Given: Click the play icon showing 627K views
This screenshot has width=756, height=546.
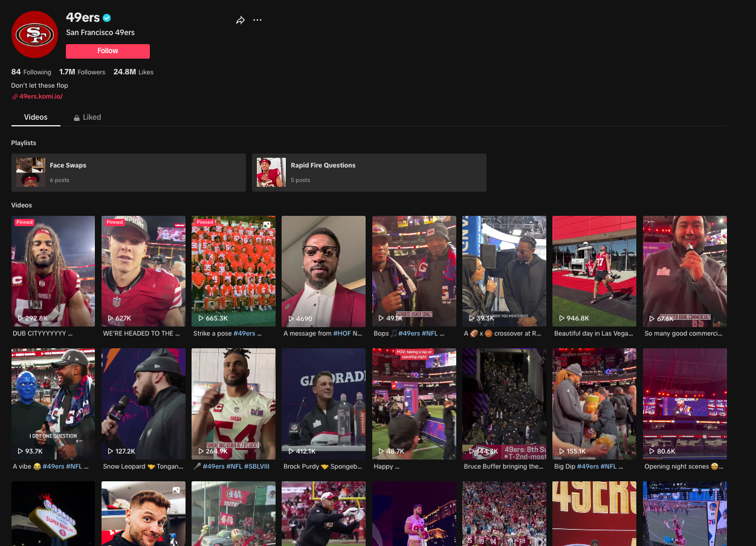Looking at the screenshot, I should (111, 318).
